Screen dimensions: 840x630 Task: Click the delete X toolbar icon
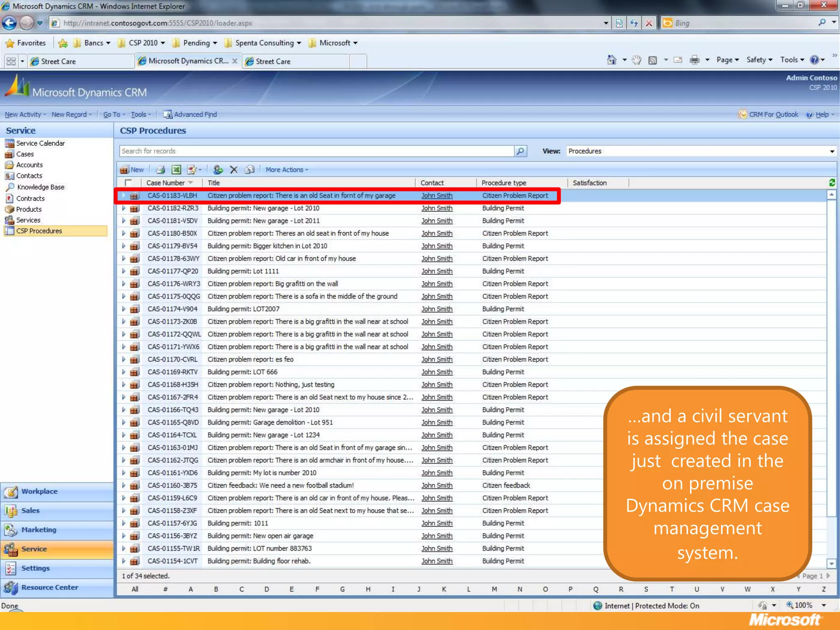(x=234, y=169)
